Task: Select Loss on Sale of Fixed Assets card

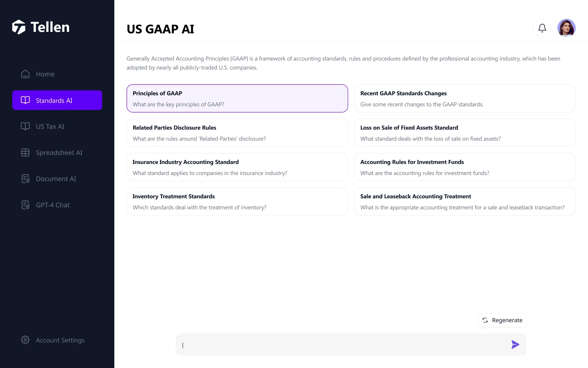Action: 465,133
